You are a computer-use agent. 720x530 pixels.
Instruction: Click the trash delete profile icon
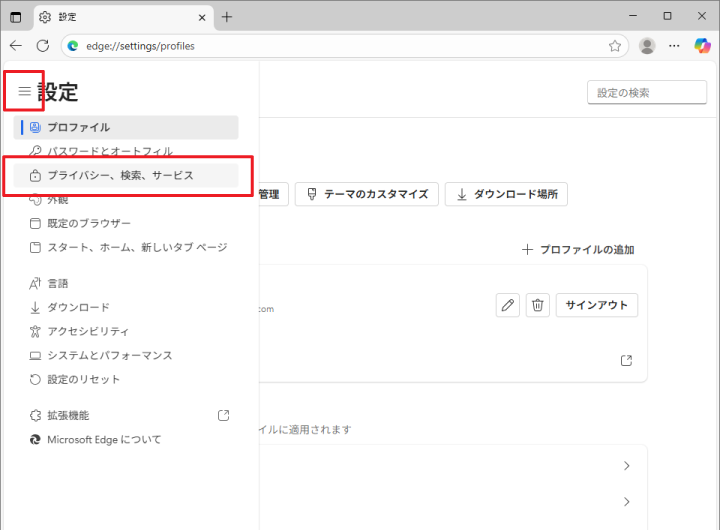pos(538,306)
